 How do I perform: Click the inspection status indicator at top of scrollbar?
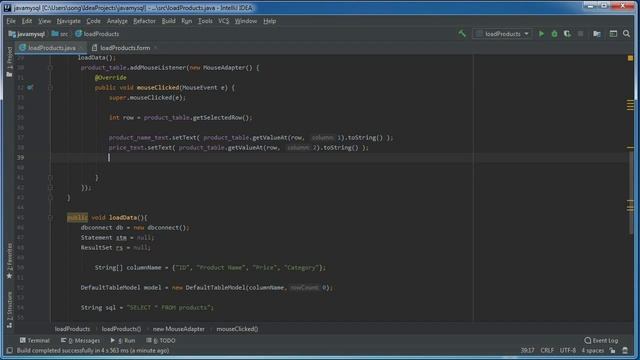[630, 58]
